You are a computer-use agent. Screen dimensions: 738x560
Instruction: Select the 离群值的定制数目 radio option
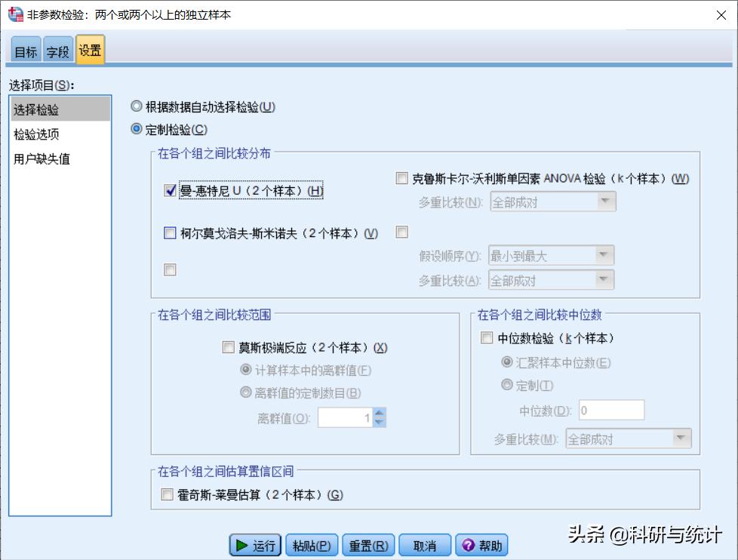tap(245, 386)
